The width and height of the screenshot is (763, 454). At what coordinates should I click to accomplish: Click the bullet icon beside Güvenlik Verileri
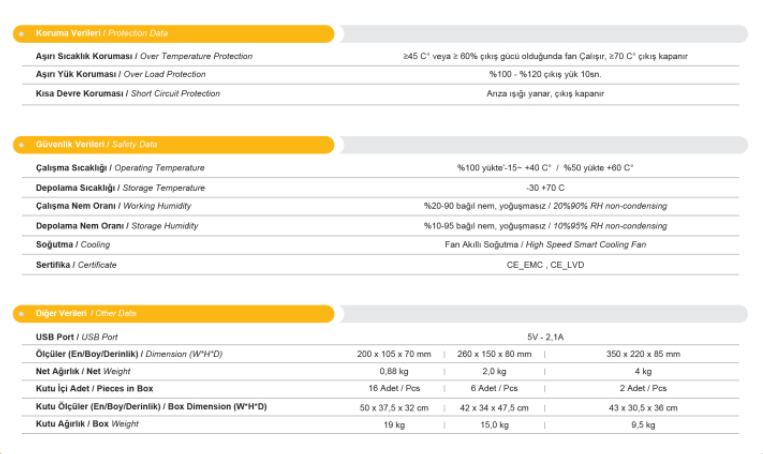(21, 145)
